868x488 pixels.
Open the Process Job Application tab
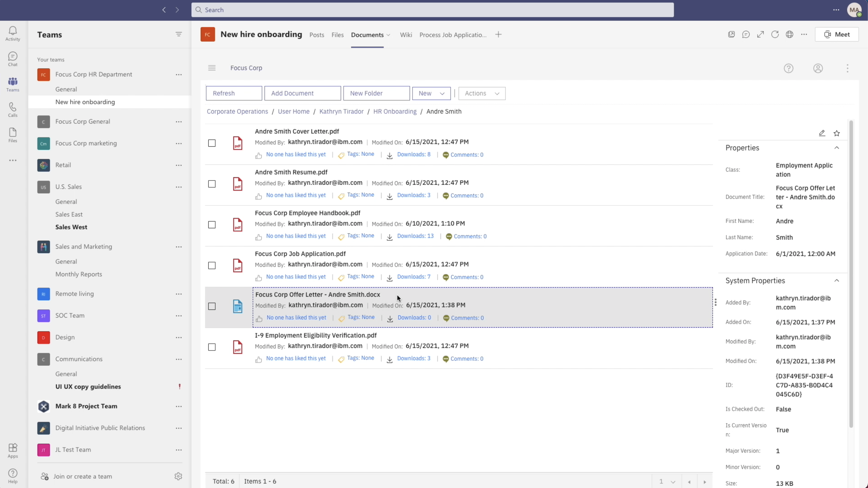[453, 35]
